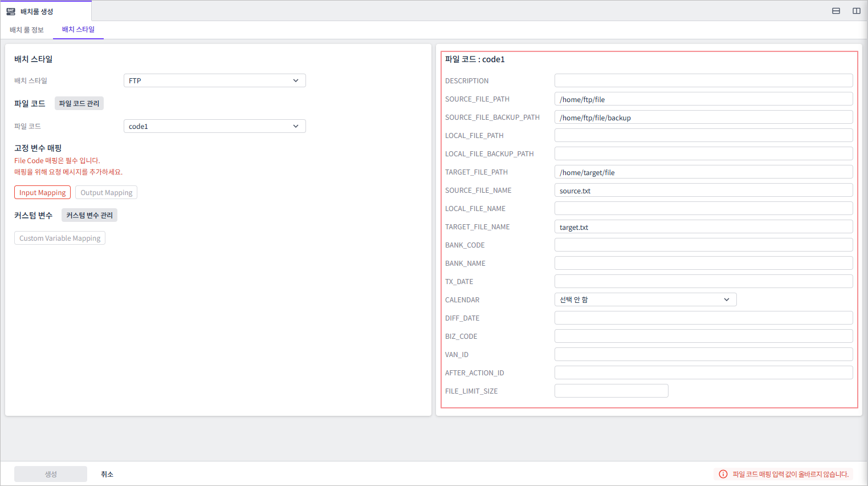This screenshot has height=486, width=868.
Task: Click the 고정 변수 매핑 heading
Action: coord(38,148)
